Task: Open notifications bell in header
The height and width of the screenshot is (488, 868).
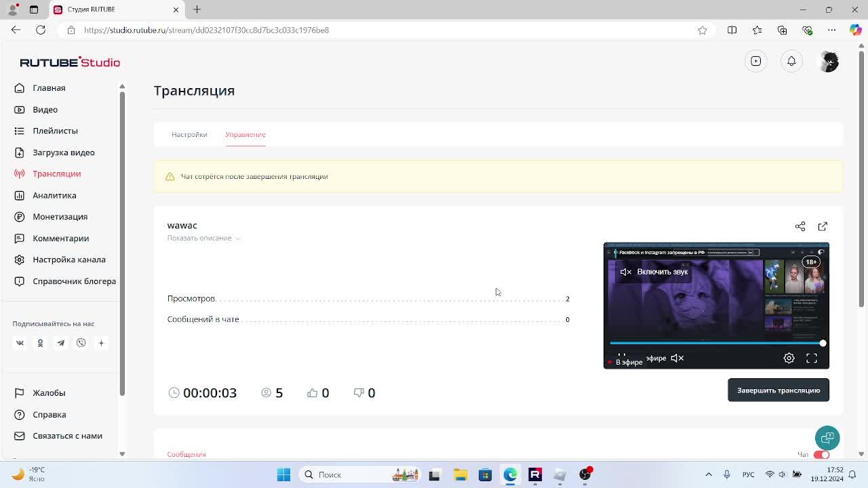Action: (x=791, y=61)
